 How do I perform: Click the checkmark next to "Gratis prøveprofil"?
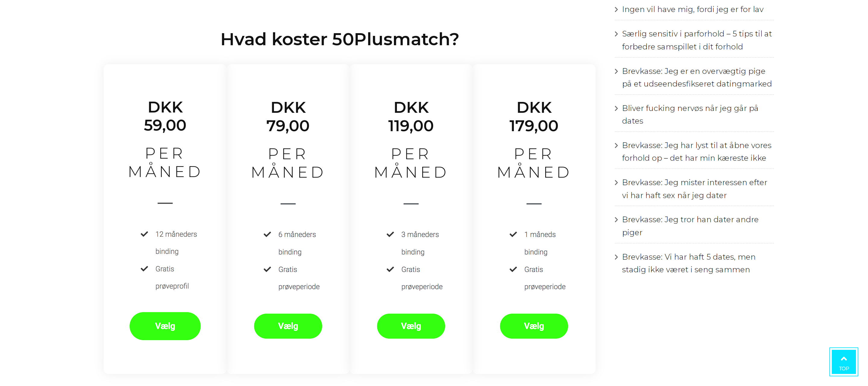[144, 269]
